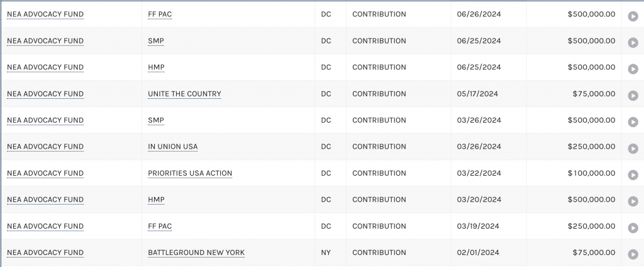Image resolution: width=644 pixels, height=267 pixels.
Task: Open the UNITE THE COUNTRY recipient link
Action: [x=184, y=94]
